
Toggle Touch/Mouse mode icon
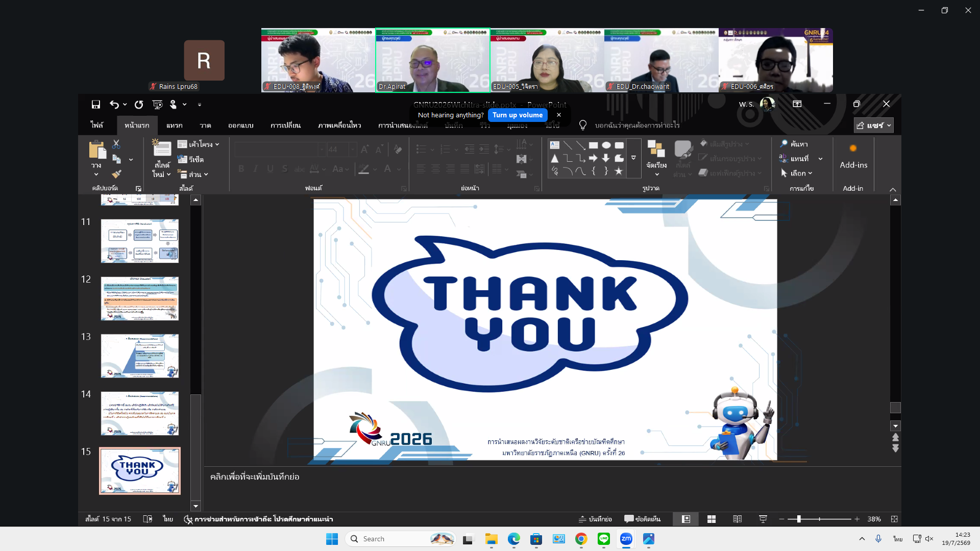174,105
